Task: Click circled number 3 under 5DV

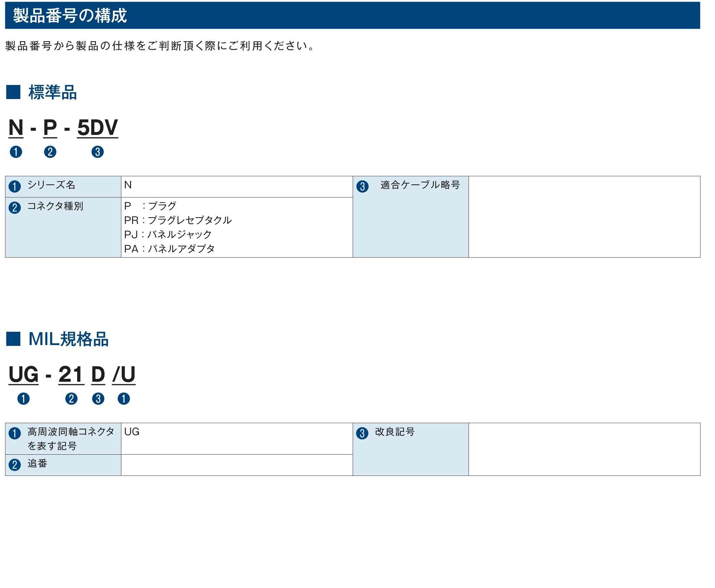Action: click(x=97, y=152)
